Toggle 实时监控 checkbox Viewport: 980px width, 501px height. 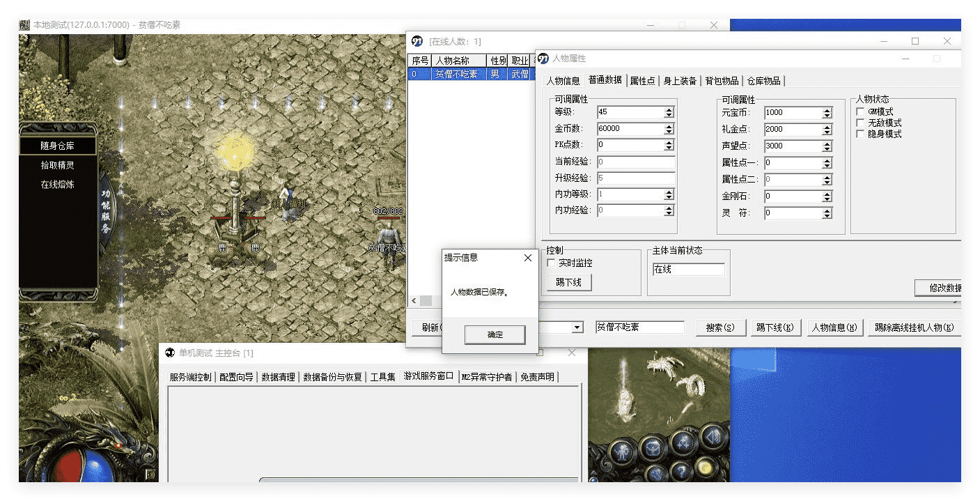point(552,263)
